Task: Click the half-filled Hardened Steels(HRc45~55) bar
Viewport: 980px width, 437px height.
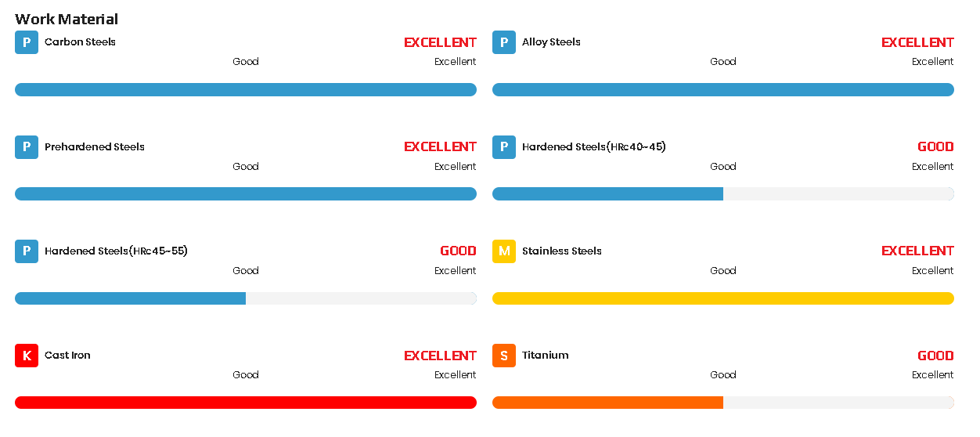Action: pyautogui.click(x=246, y=298)
